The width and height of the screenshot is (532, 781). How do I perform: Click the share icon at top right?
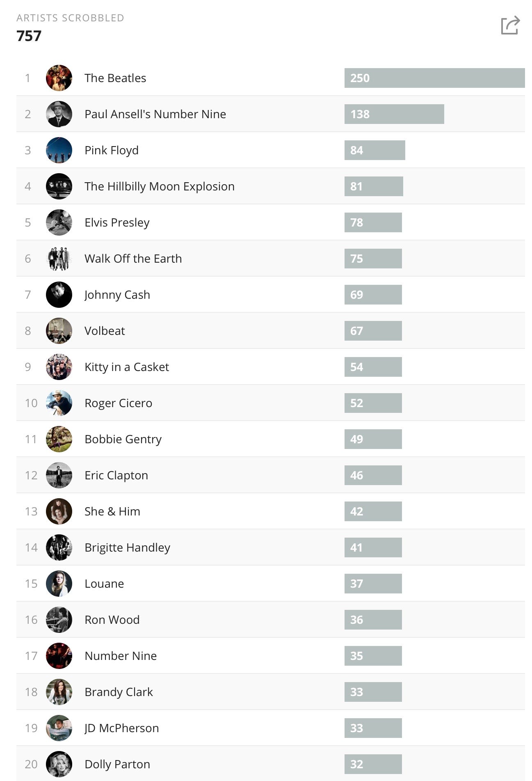510,25
